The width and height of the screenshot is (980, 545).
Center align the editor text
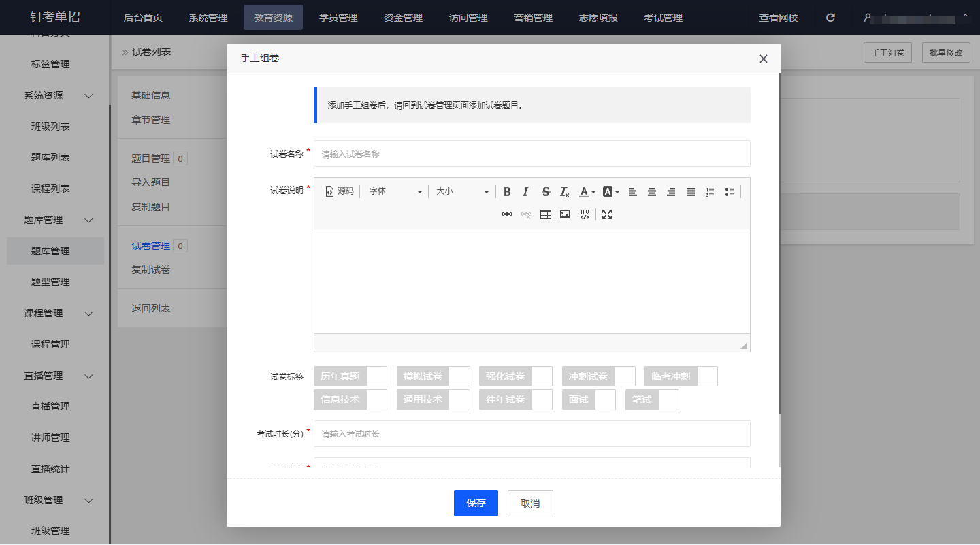click(652, 192)
